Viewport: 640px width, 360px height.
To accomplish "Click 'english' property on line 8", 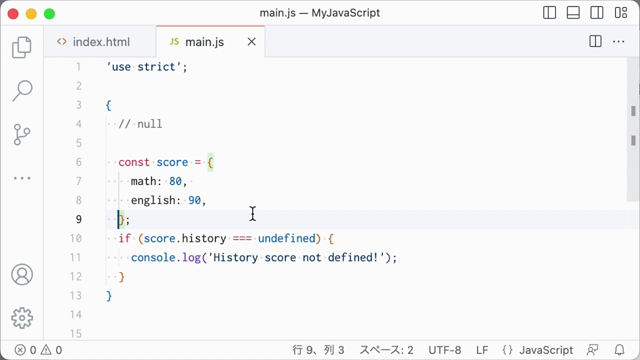I will point(153,200).
